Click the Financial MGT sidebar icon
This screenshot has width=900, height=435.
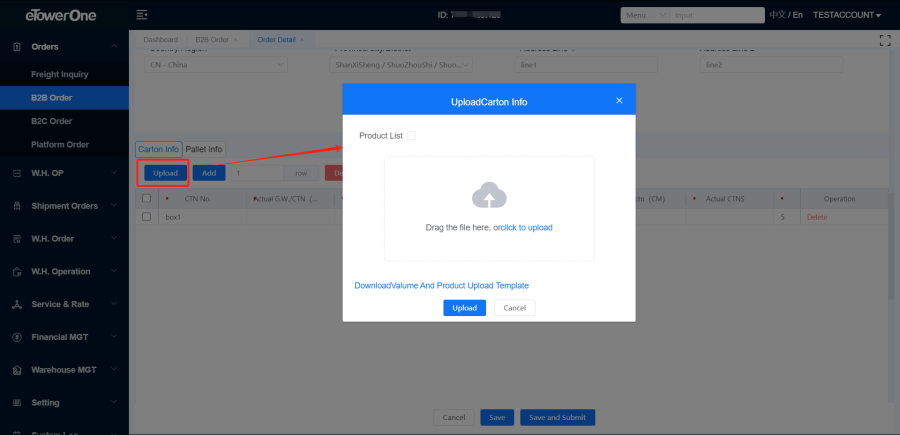16,337
